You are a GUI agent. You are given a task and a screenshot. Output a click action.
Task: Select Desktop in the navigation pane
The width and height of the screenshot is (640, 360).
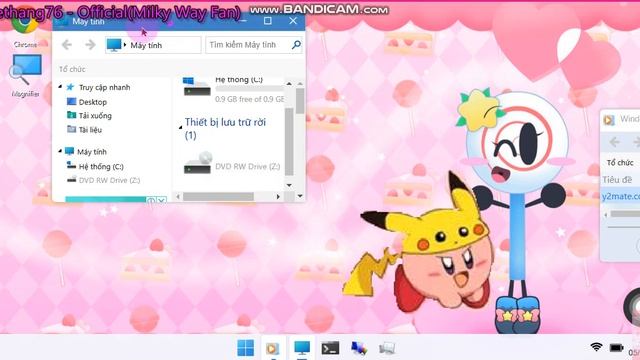93,102
